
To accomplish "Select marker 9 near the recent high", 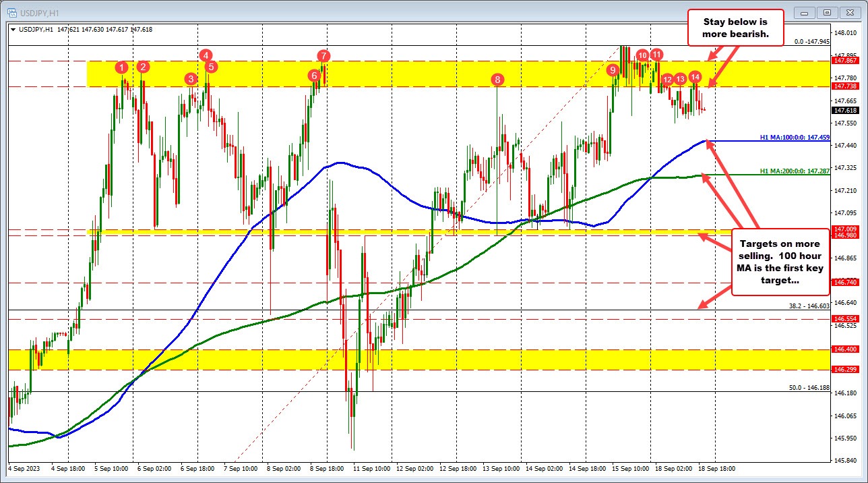I will (x=612, y=69).
